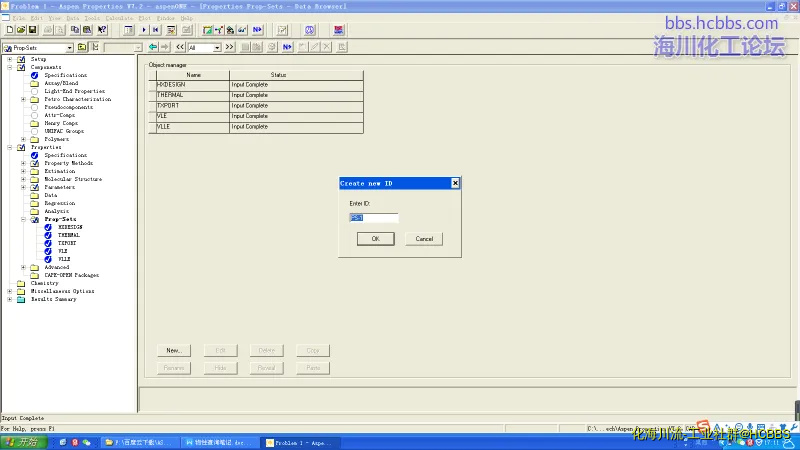The height and width of the screenshot is (450, 800).
Task: Click the red and blue aspenONE icon
Action: [338, 30]
